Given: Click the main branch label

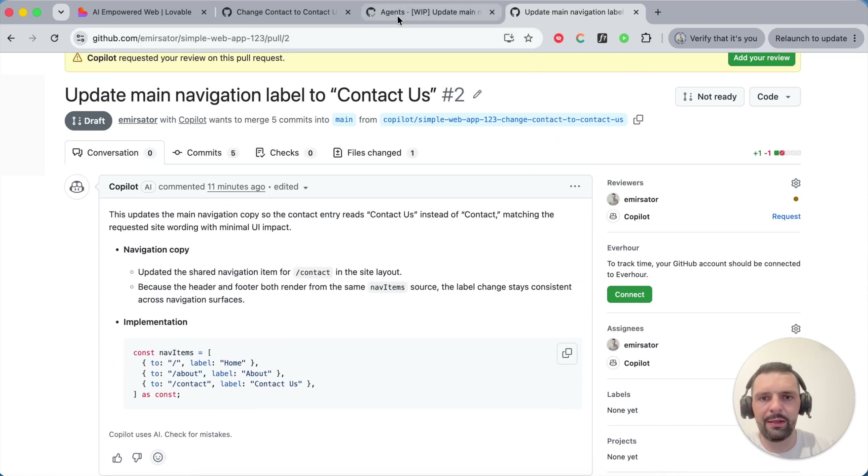Looking at the screenshot, I should tap(344, 120).
